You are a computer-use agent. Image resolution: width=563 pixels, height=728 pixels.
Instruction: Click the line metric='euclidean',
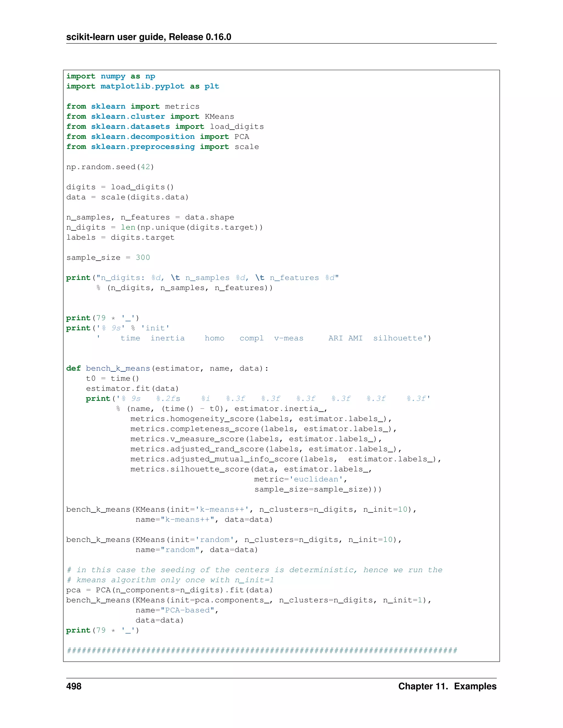point(301,479)
